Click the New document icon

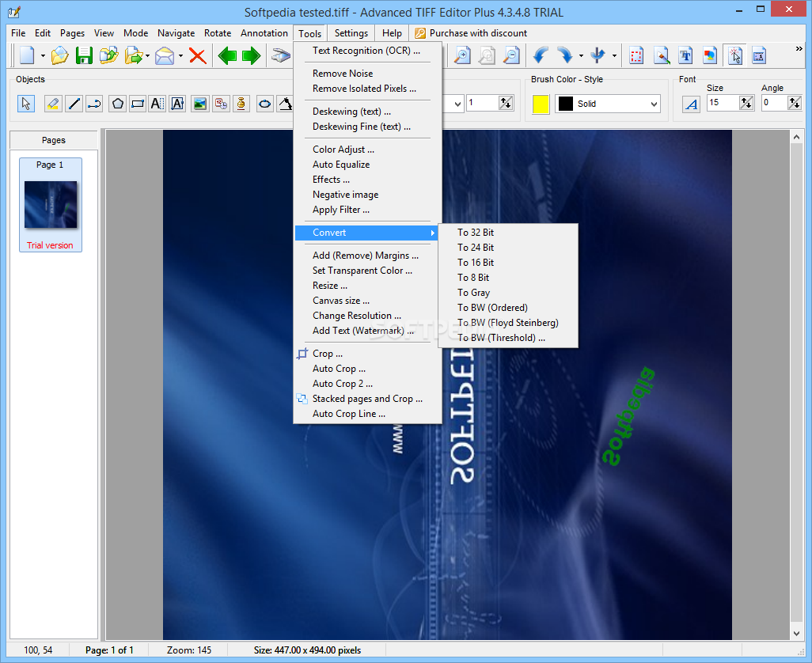pos(27,55)
